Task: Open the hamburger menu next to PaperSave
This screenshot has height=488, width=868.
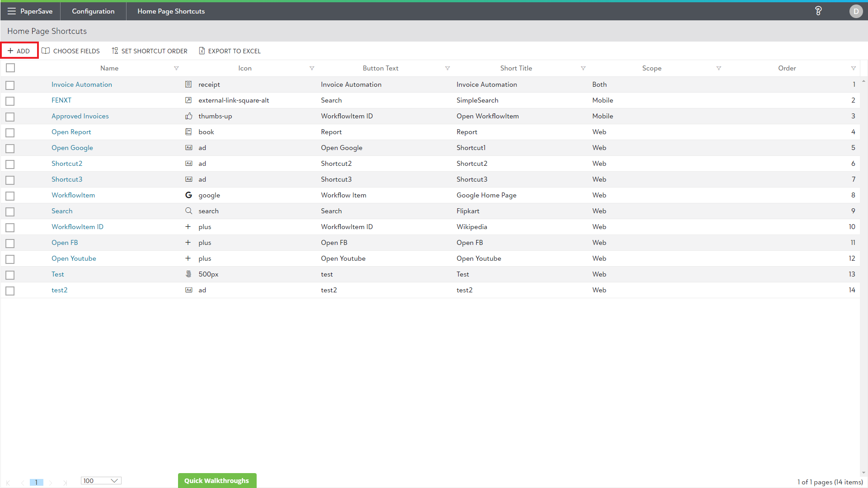Action: [x=11, y=11]
